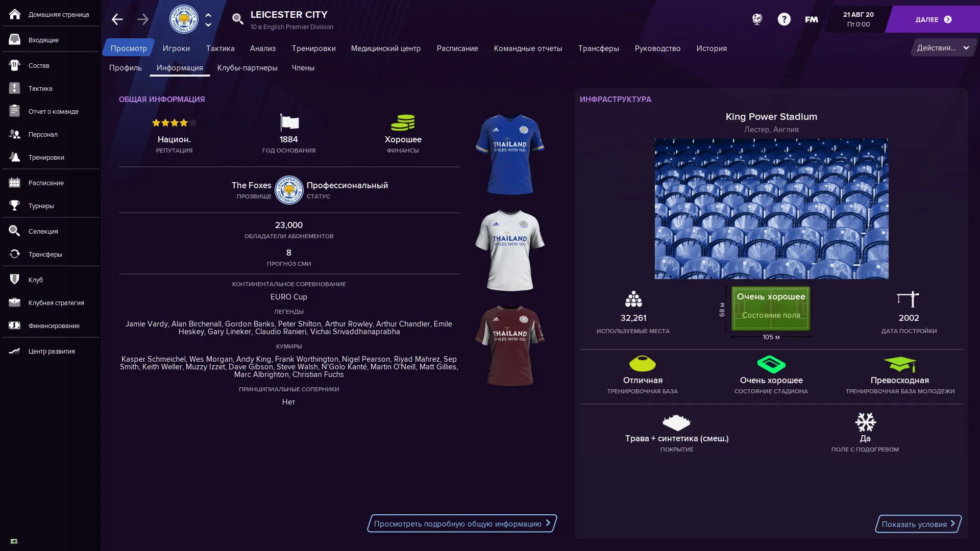This screenshot has width=980, height=551.
Task: Click the EURO Cup competition link
Action: pyautogui.click(x=289, y=297)
